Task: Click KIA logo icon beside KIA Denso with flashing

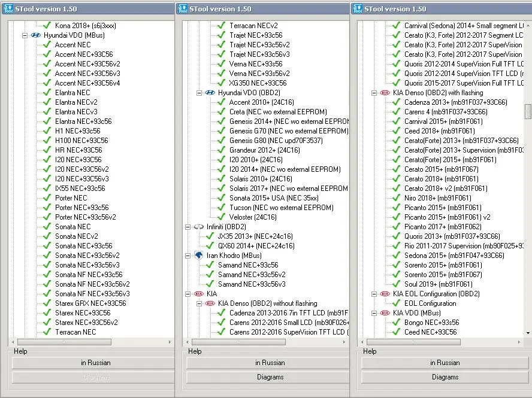Action: [385, 93]
